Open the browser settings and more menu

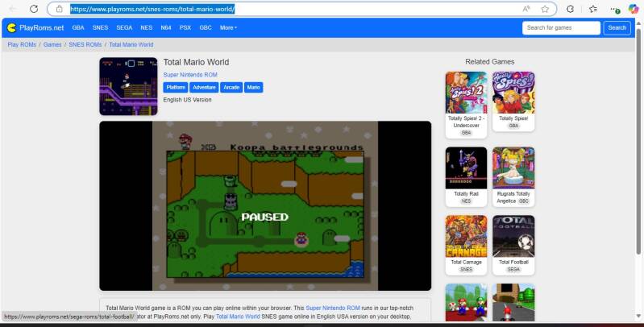tap(615, 9)
